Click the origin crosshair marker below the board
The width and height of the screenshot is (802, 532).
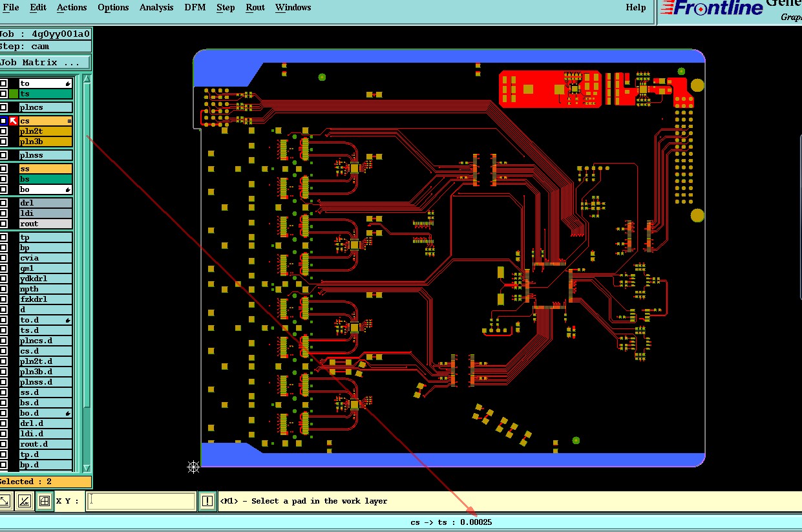193,467
